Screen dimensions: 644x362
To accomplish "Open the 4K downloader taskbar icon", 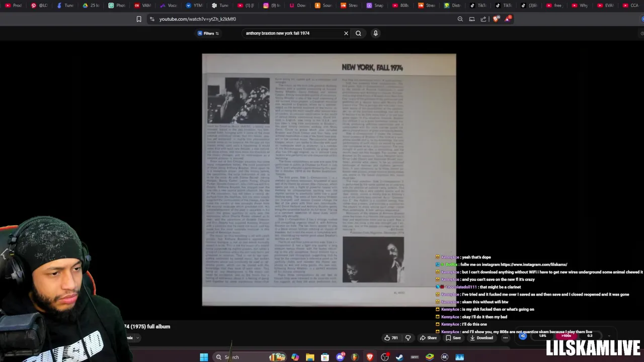I will tap(445, 357).
